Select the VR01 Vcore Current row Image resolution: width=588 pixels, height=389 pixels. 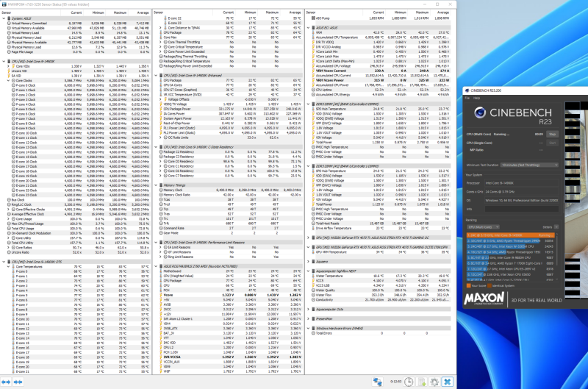[381, 71]
